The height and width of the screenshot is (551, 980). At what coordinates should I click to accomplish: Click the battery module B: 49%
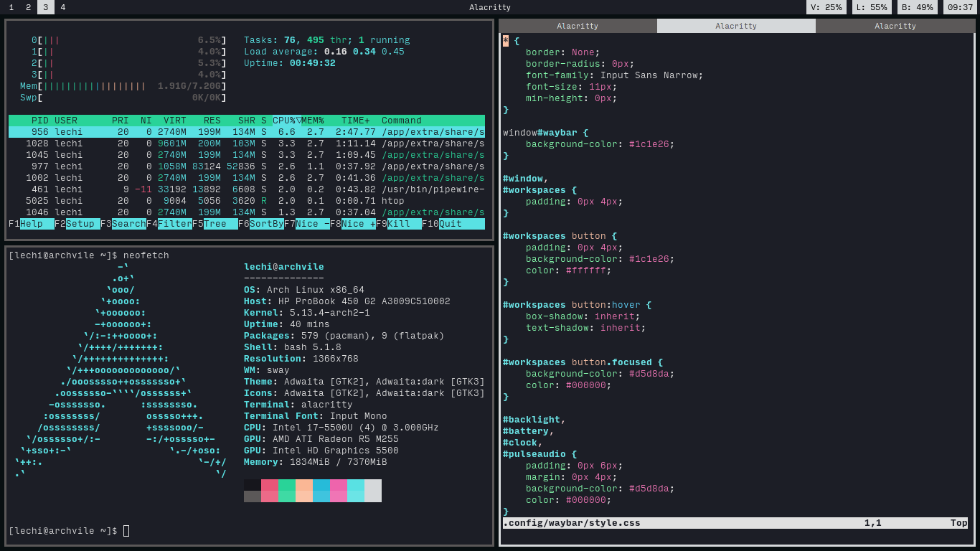point(917,7)
